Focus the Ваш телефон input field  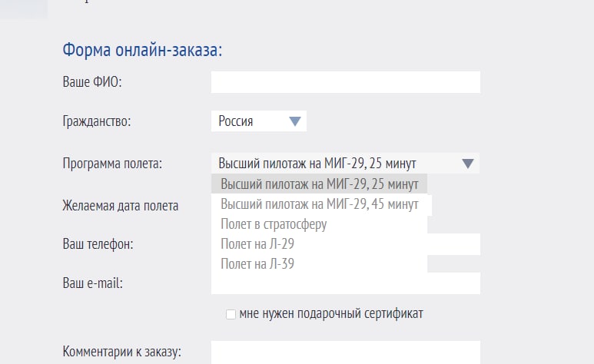coord(453,244)
